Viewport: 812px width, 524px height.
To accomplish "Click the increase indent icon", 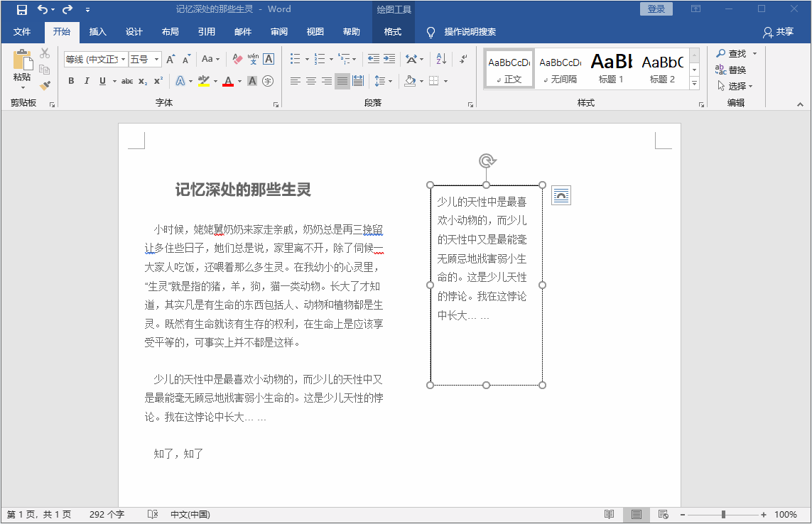I will 389,59.
